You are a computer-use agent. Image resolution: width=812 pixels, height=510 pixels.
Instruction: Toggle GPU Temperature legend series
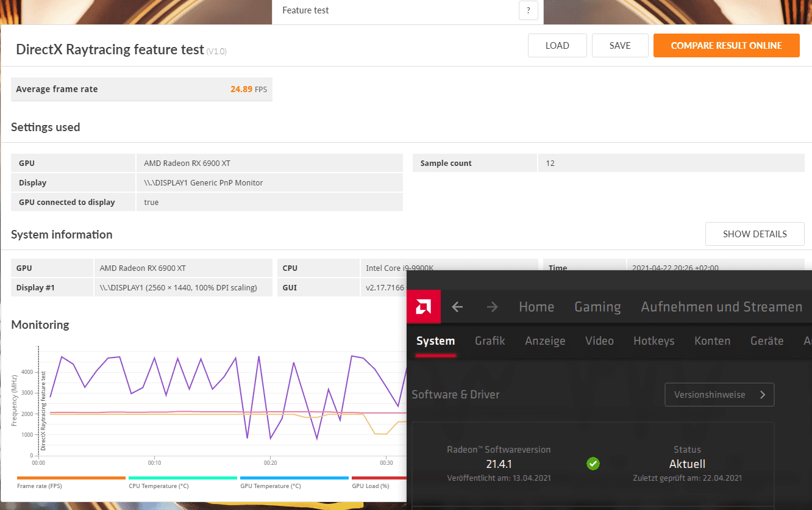(294, 482)
